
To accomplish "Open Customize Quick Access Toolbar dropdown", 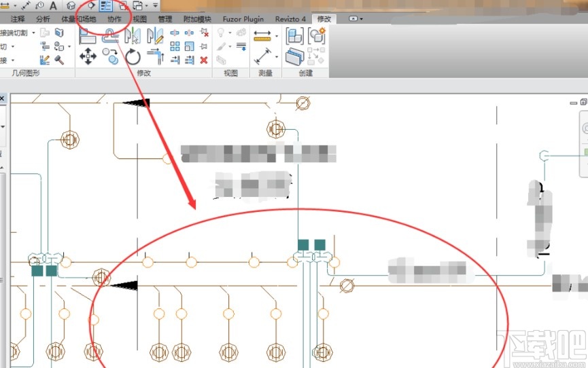I will point(155,5).
